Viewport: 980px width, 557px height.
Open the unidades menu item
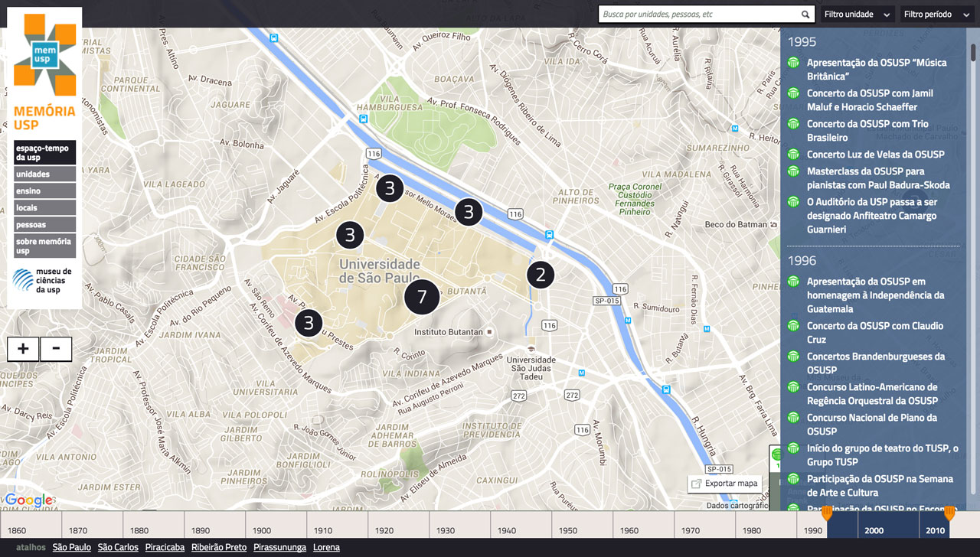click(x=44, y=174)
